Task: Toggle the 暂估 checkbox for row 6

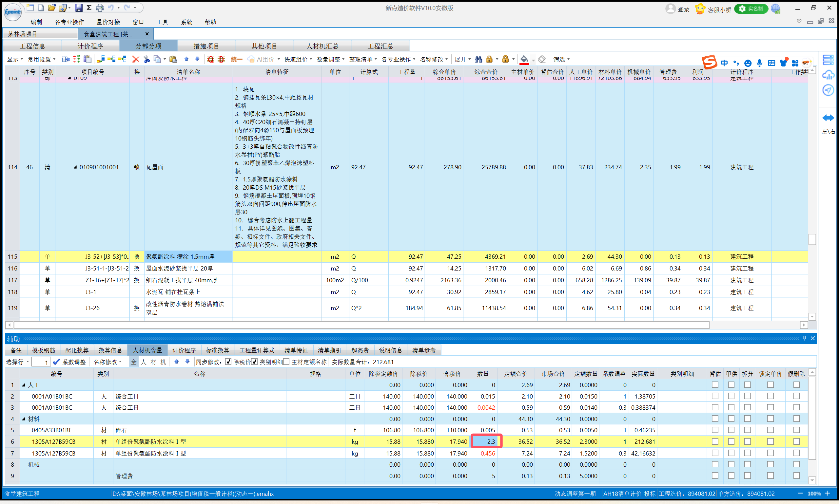Action: point(715,441)
